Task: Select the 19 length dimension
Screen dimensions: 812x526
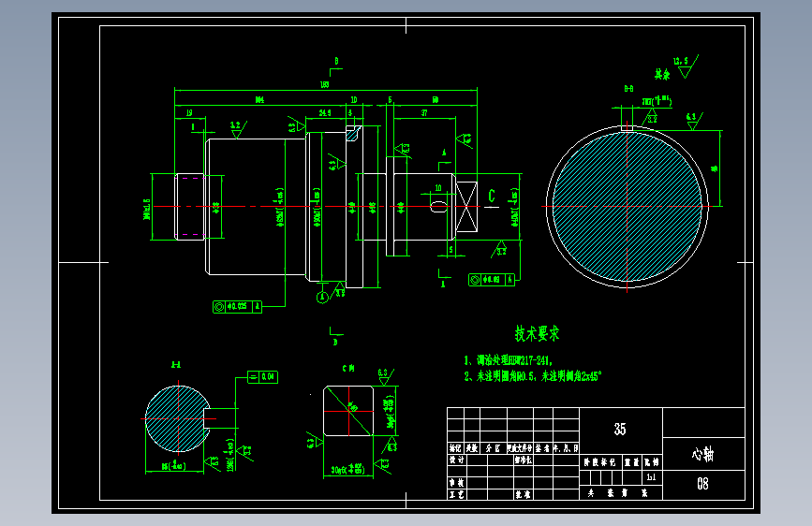Action: click(189, 113)
